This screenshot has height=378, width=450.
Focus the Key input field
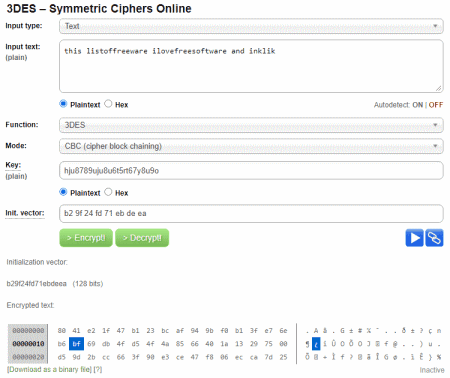click(x=251, y=171)
